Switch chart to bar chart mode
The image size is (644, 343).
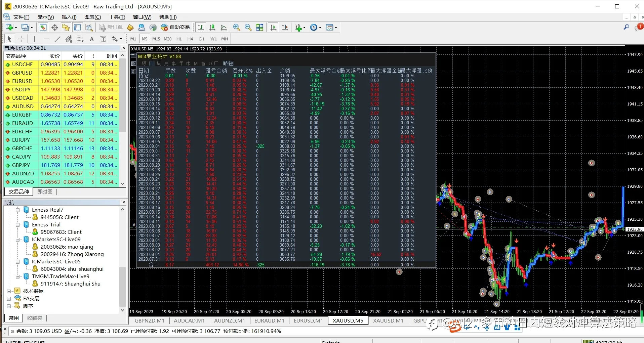(201, 27)
